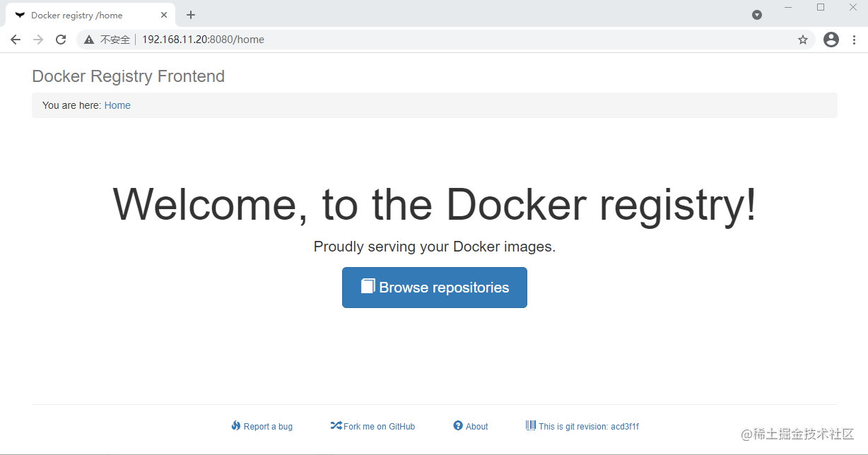Click the Chrome update indicator in the toolbar

point(757,14)
